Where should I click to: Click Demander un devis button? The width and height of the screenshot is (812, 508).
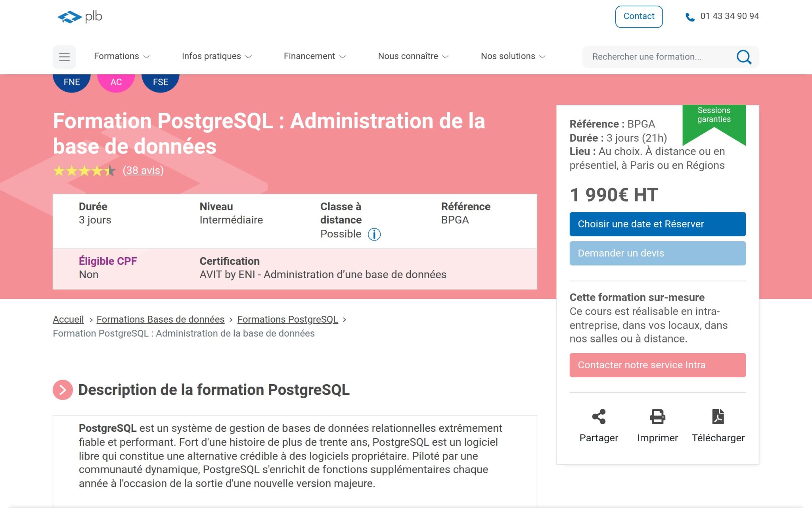tap(657, 253)
